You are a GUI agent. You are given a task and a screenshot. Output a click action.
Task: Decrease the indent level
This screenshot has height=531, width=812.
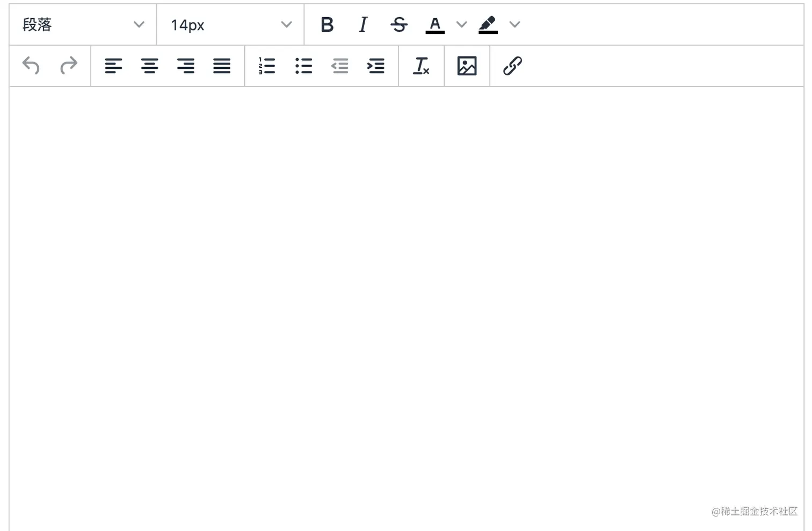339,66
